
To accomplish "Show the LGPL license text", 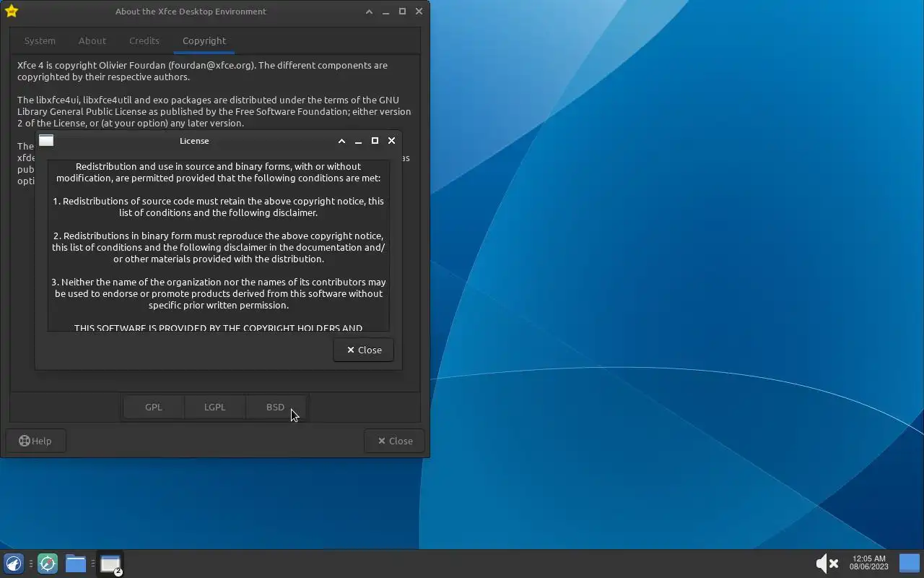I will point(214,407).
